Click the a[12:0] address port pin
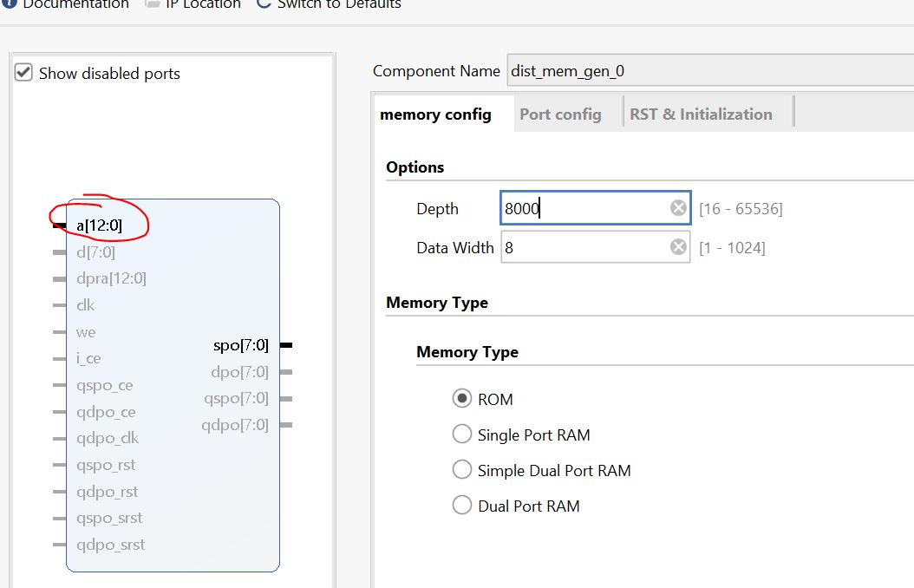Image resolution: width=914 pixels, height=588 pixels. click(x=60, y=225)
